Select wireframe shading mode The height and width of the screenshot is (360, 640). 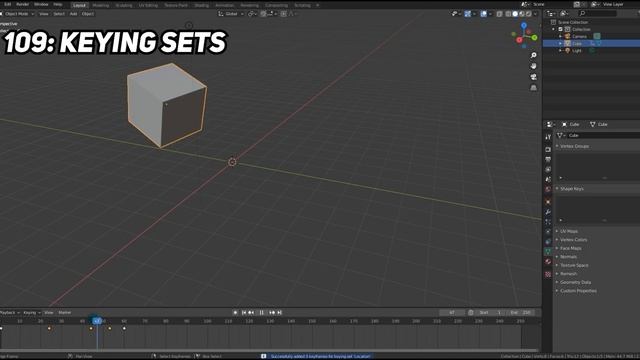(508, 14)
